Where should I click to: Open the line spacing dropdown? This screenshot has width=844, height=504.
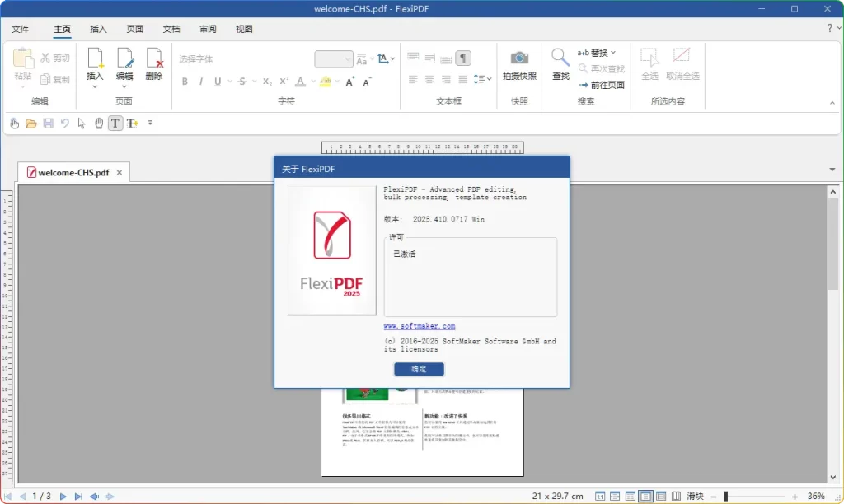click(482, 80)
